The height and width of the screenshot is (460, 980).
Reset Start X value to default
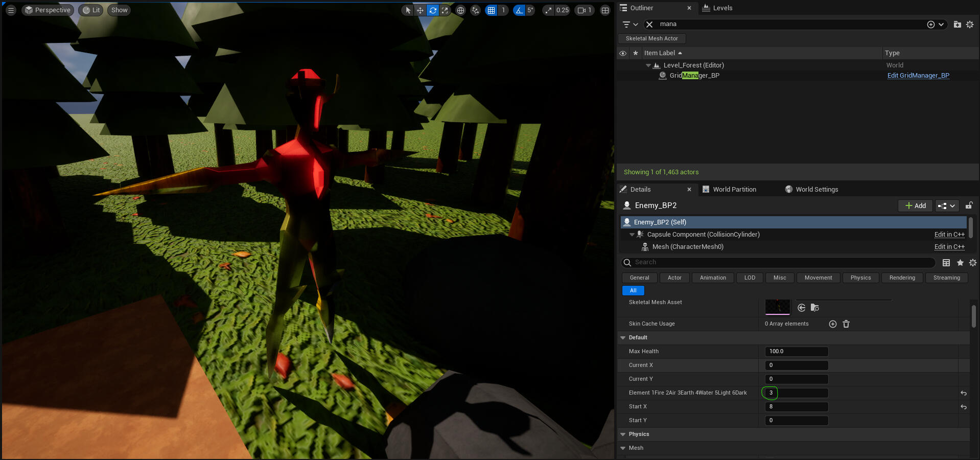[x=964, y=407]
